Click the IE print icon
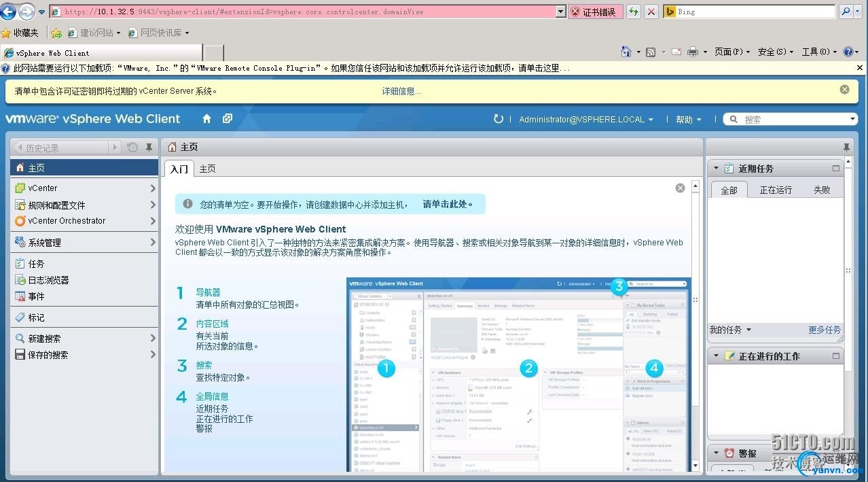Viewport: 868px width, 482px height. pos(693,52)
